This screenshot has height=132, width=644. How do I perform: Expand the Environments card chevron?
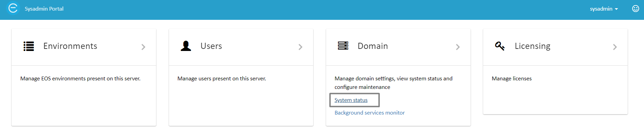(143, 47)
